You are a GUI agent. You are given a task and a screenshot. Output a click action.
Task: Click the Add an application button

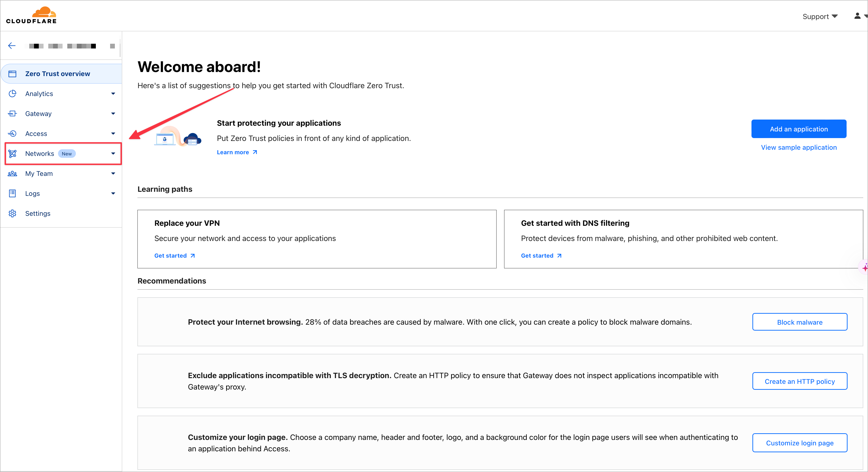click(x=799, y=129)
